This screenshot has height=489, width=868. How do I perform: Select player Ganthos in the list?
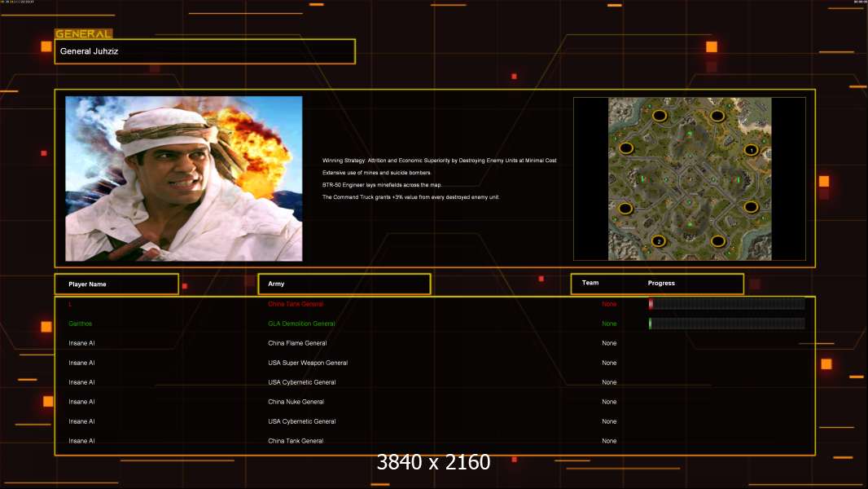80,324
